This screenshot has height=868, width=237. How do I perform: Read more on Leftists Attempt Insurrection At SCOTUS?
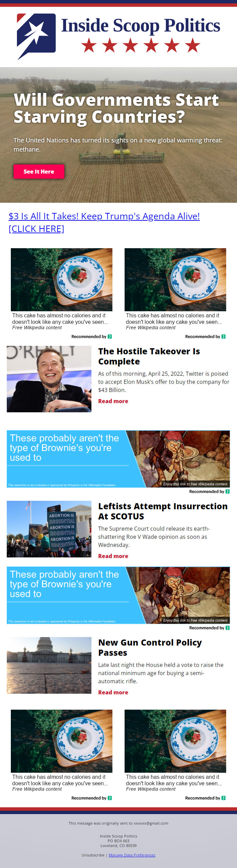[x=113, y=556]
